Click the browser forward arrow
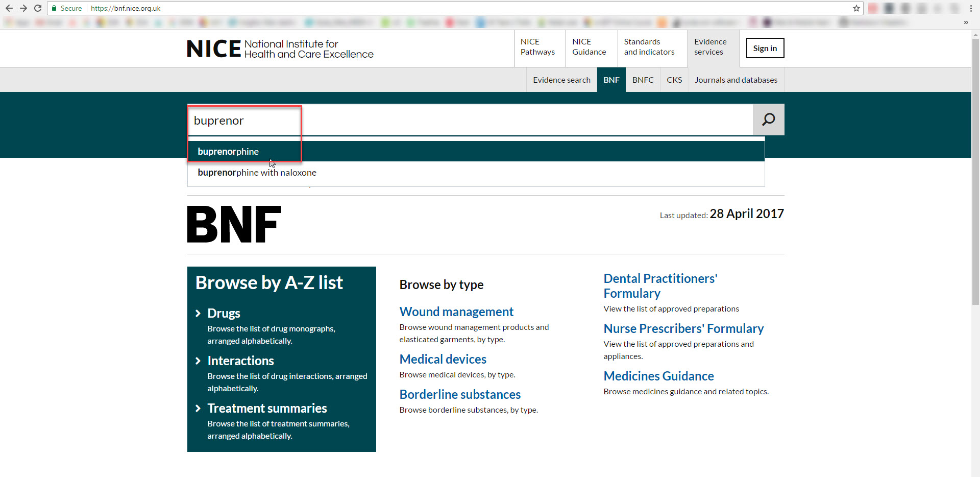The image size is (980, 477). (x=23, y=8)
